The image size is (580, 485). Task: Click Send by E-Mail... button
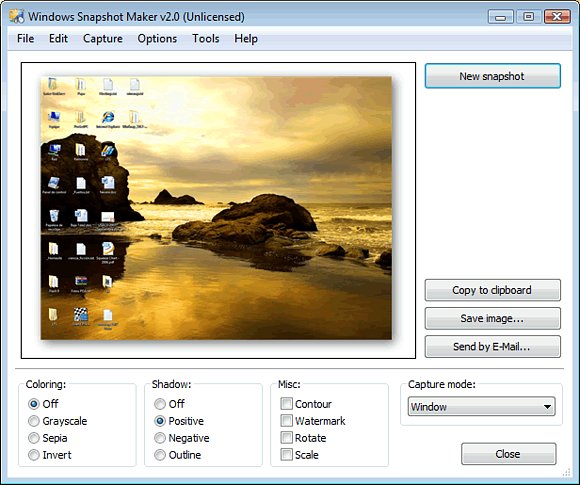pyautogui.click(x=492, y=346)
